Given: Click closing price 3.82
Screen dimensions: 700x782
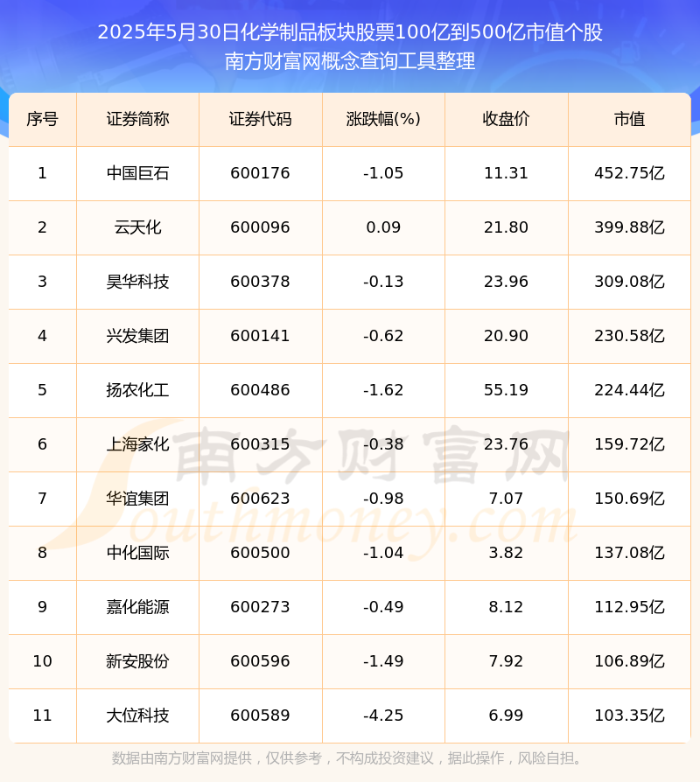Looking at the screenshot, I should coord(506,553).
